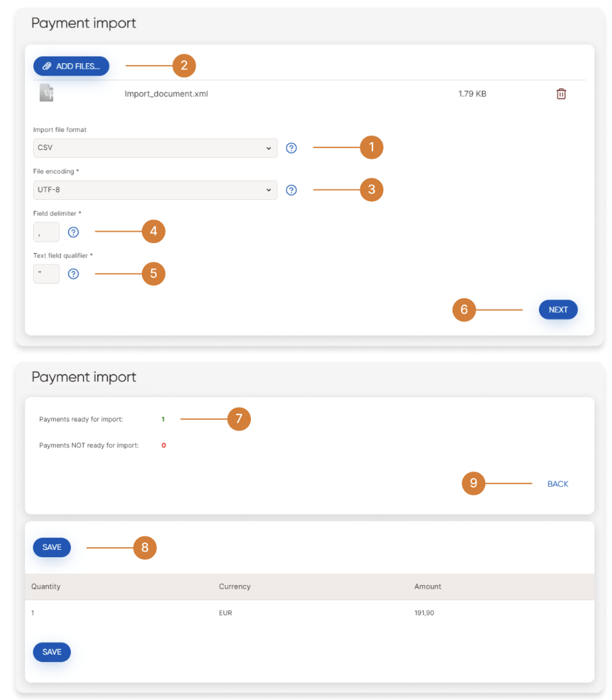Image resolution: width=612 pixels, height=700 pixels.
Task: Click the Amount column header
Action: (427, 586)
